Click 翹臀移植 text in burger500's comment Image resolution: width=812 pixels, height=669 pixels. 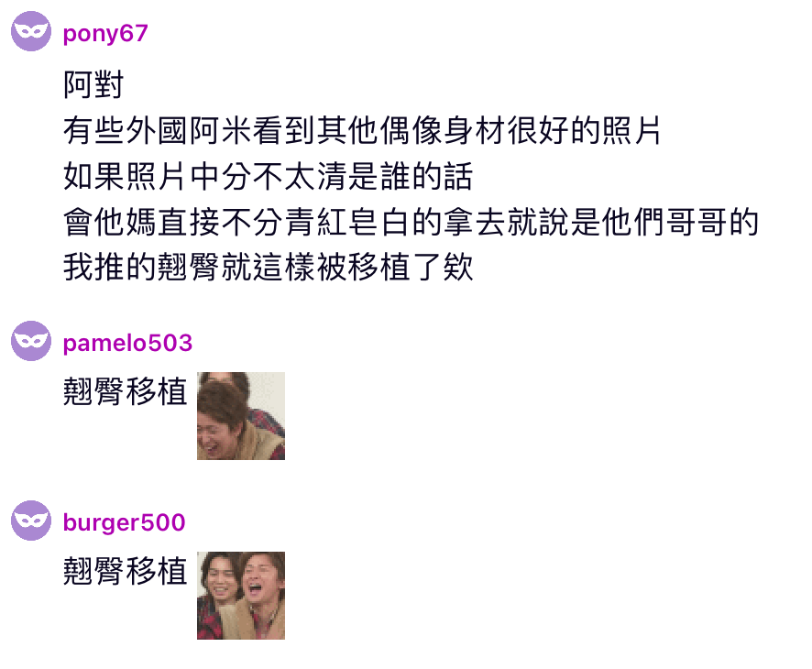[x=125, y=571]
